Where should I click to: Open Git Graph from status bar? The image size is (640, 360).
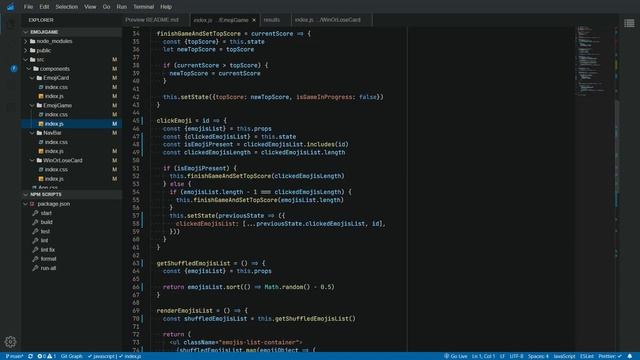click(x=71, y=356)
